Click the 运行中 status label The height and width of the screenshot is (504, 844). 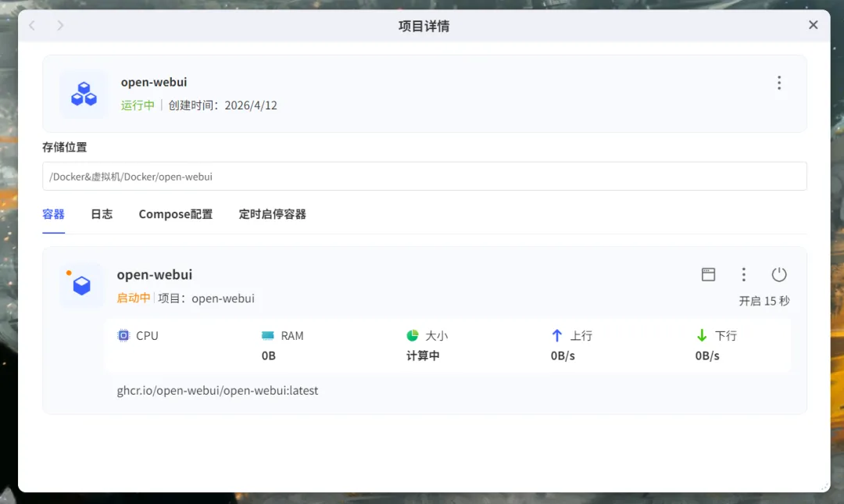(138, 105)
